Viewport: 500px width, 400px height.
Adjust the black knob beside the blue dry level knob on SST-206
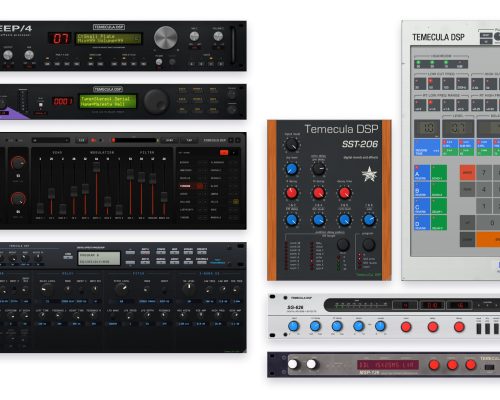(x=318, y=169)
